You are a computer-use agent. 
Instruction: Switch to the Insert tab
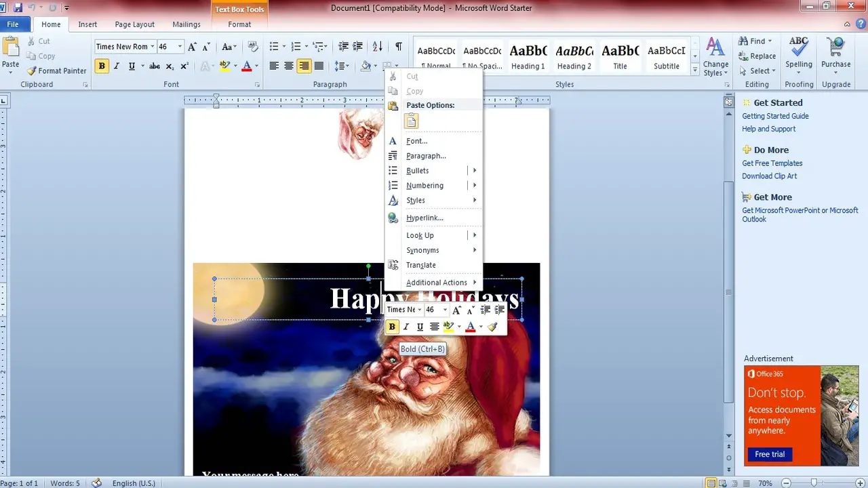87,24
